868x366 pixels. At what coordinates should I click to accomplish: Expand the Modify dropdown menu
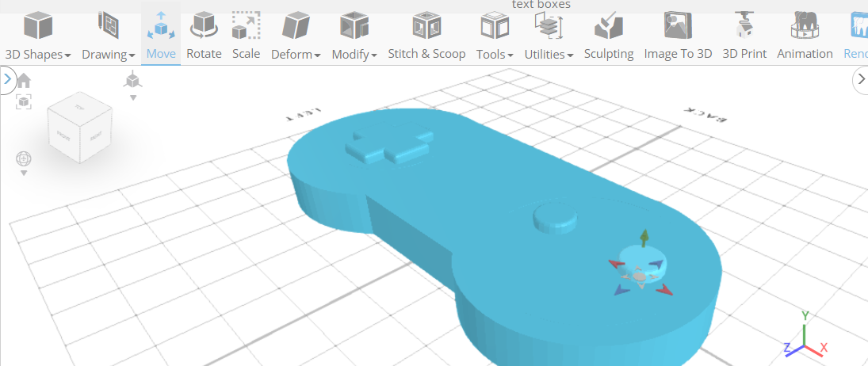tap(354, 37)
